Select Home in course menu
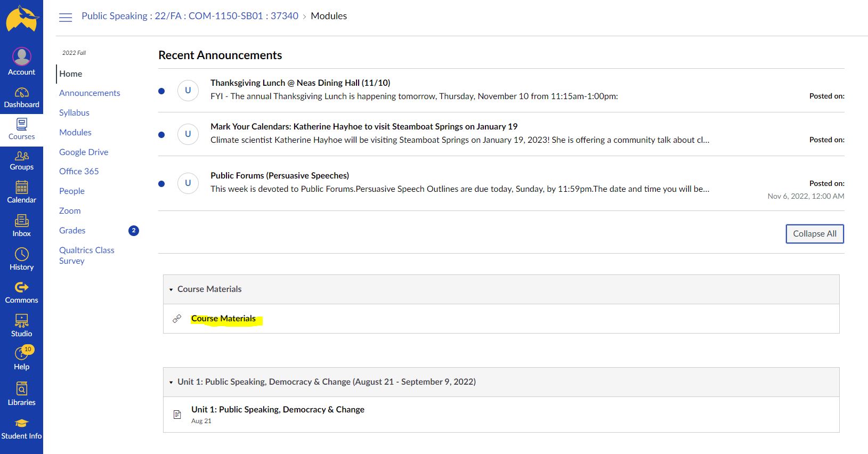Screen dimensions: 868x454 [71, 74]
